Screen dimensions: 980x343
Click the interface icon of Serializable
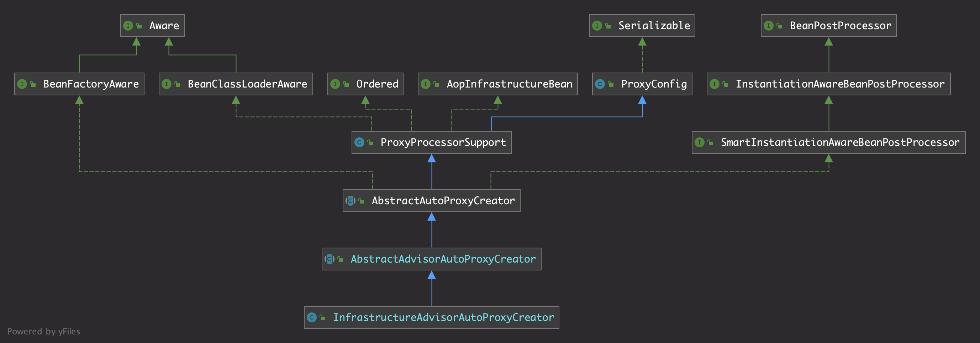[x=597, y=26]
